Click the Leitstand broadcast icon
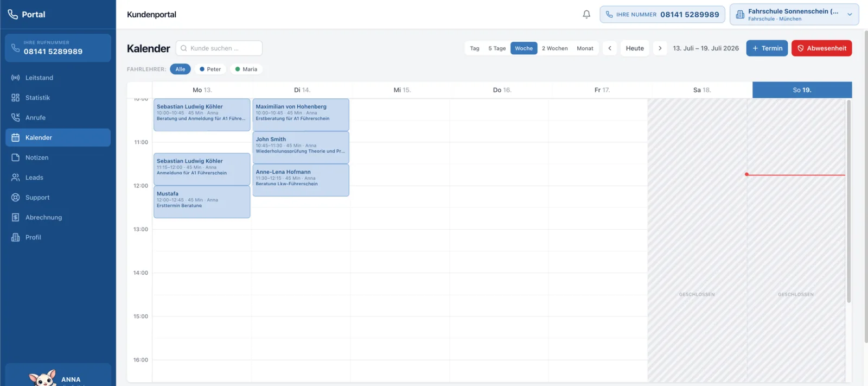This screenshot has height=386, width=868. click(x=16, y=78)
